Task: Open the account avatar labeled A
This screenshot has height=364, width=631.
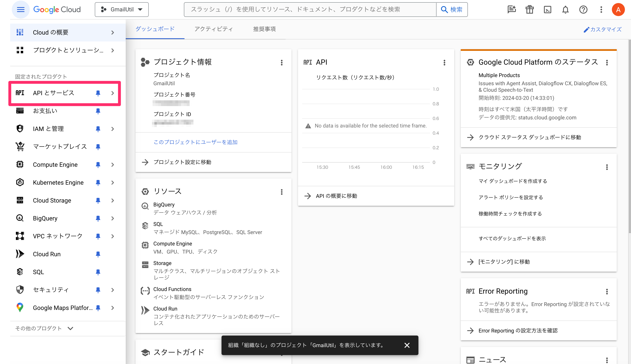Action: (x=618, y=10)
